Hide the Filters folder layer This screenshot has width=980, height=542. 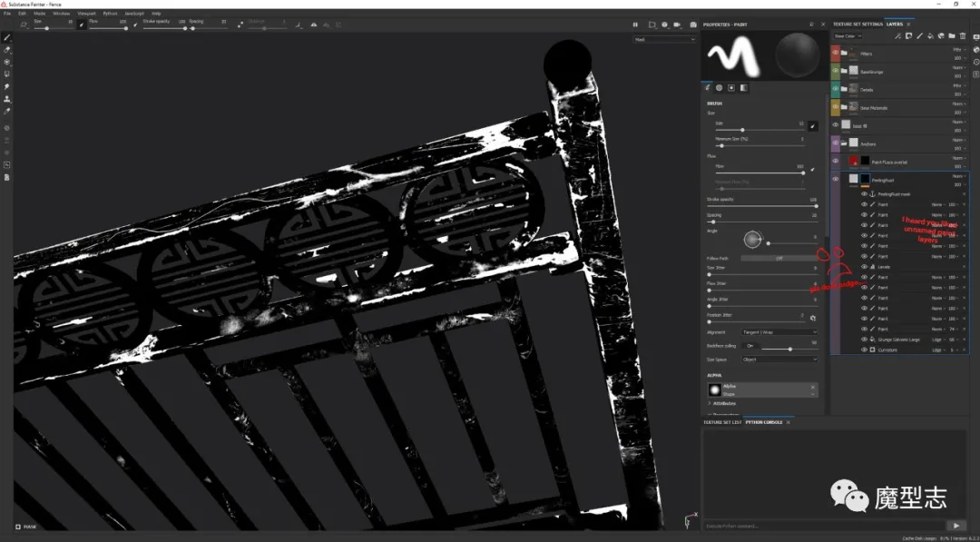click(x=836, y=54)
